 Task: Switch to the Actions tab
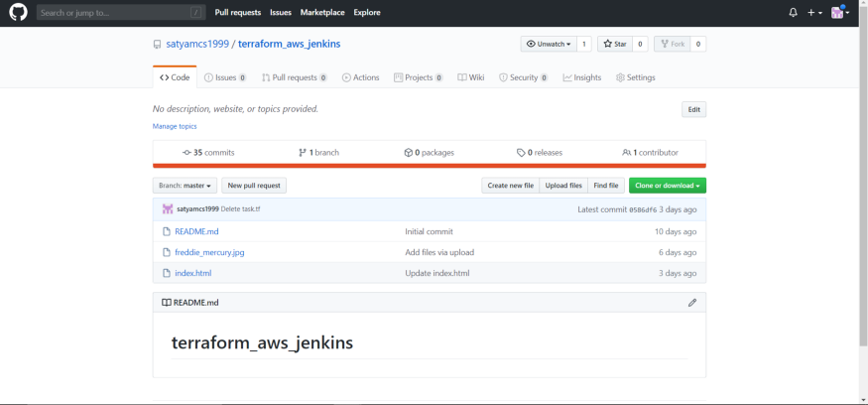361,77
